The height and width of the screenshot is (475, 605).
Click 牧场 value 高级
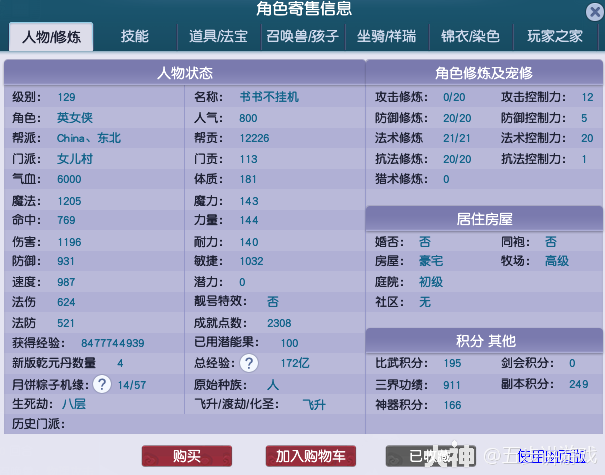click(x=557, y=261)
